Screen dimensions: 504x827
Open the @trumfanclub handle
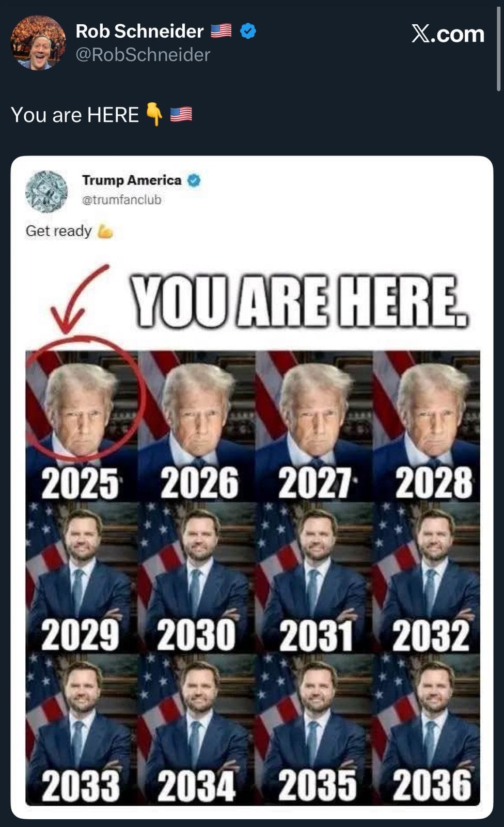click(x=122, y=200)
